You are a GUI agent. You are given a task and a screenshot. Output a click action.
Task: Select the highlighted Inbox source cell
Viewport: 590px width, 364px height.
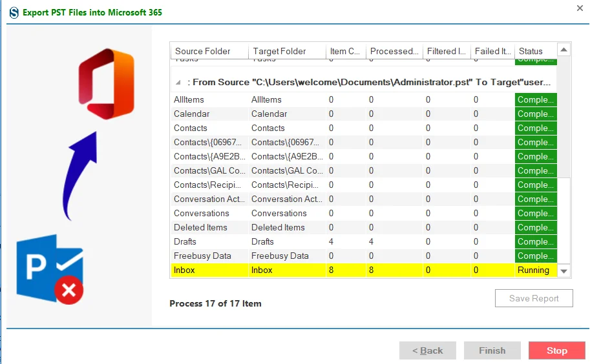(x=209, y=270)
